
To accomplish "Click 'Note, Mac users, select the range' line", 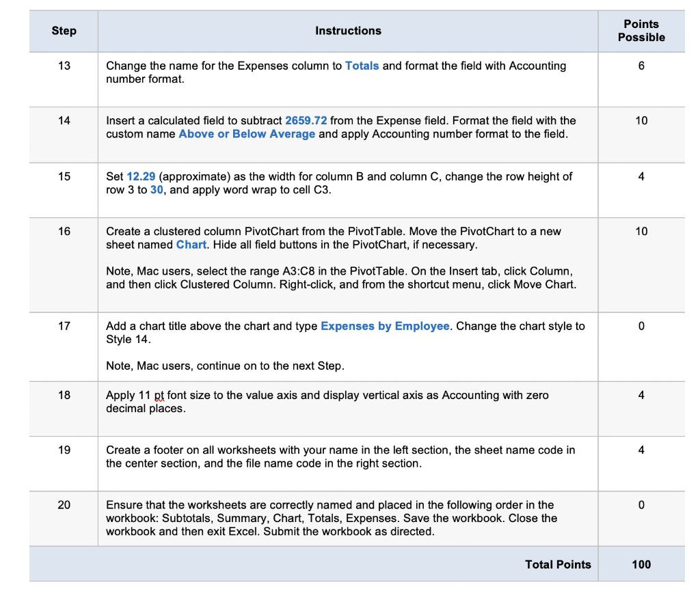I will coord(339,271).
